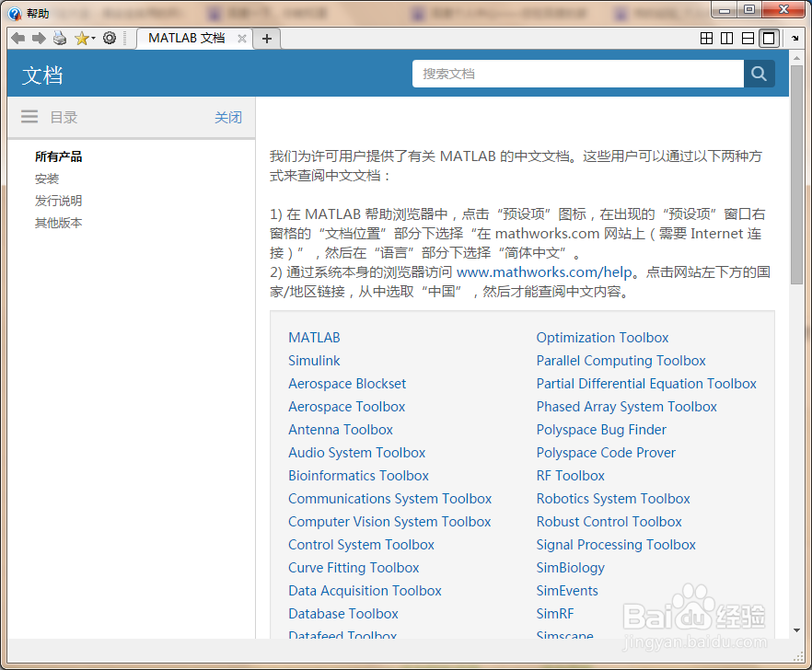The width and height of the screenshot is (812, 670).
Task: Open Database Toolbox link
Action: coord(343,614)
